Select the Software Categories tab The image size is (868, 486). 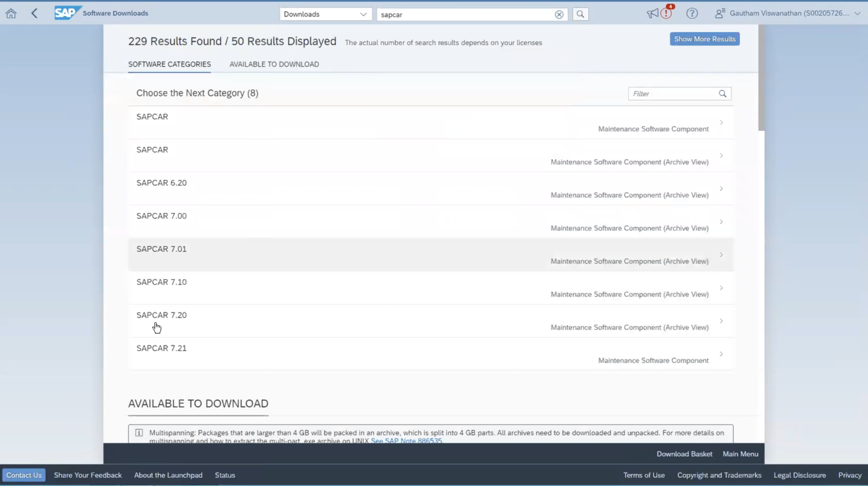(169, 64)
